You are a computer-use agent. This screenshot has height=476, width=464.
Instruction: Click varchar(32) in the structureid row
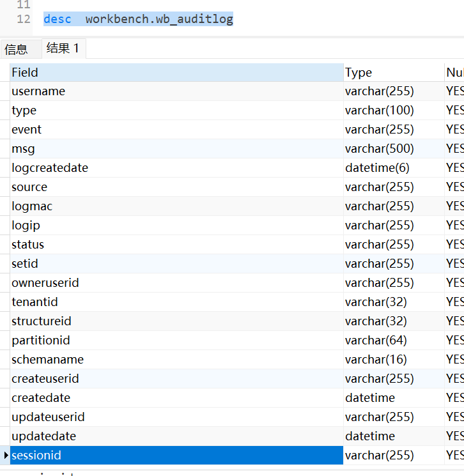point(376,321)
